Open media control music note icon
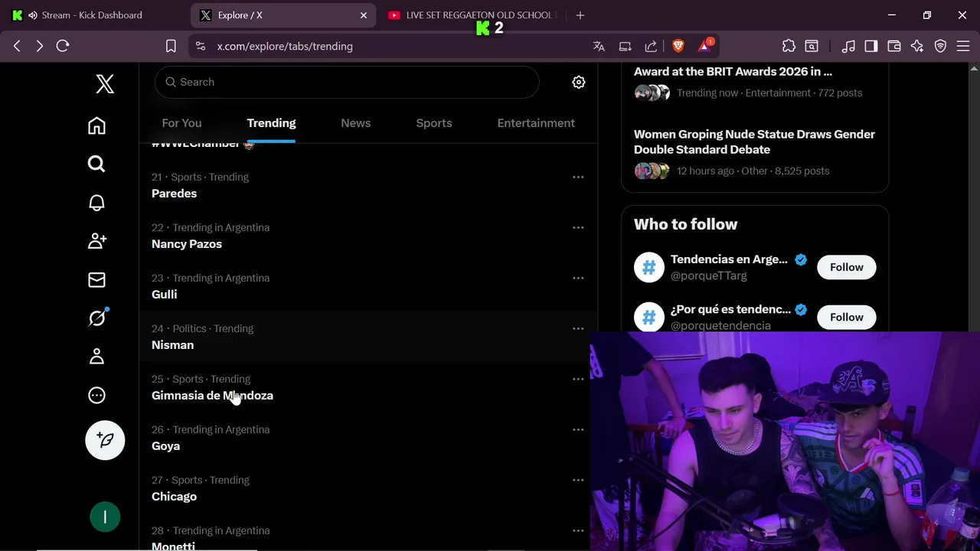The width and height of the screenshot is (980, 551). 848,46
